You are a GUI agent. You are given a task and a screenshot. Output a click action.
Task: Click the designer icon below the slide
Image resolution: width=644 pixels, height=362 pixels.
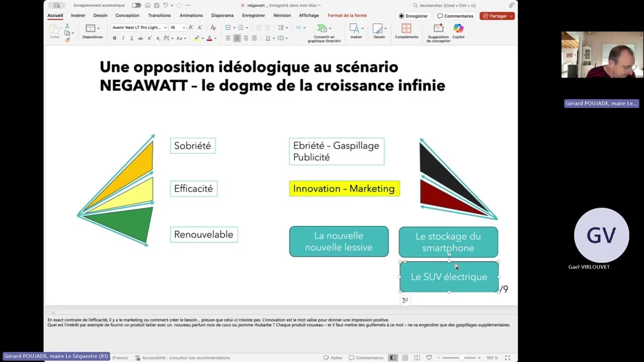[405, 300]
